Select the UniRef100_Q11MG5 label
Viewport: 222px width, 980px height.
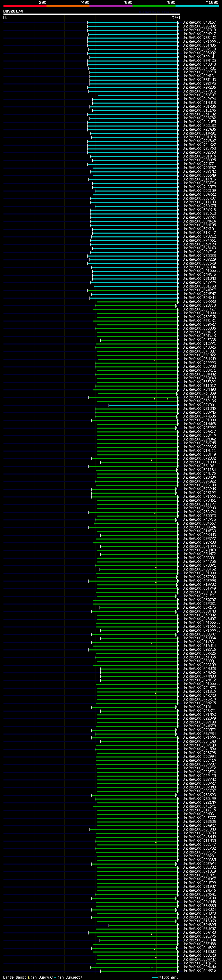click(199, 841)
